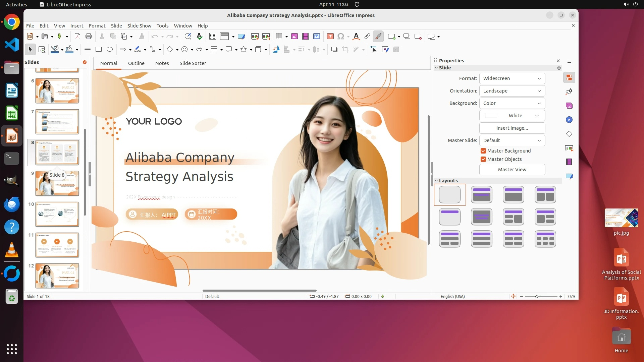Viewport: 644px width, 362px height.
Task: Uncheck the Master Background checkbox
Action: point(483,151)
